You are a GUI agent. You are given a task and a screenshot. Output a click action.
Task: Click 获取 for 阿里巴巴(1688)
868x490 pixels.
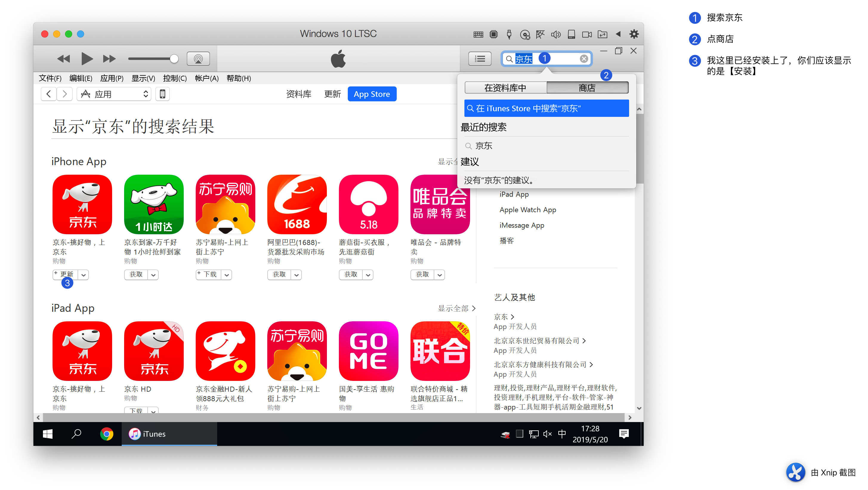pos(279,275)
